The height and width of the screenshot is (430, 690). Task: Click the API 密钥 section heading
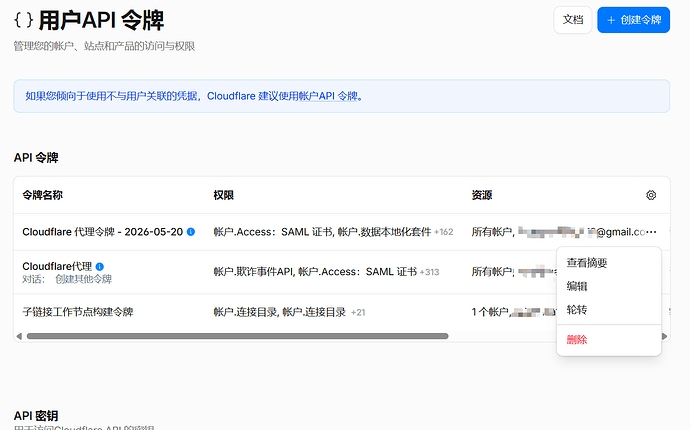pos(36,415)
